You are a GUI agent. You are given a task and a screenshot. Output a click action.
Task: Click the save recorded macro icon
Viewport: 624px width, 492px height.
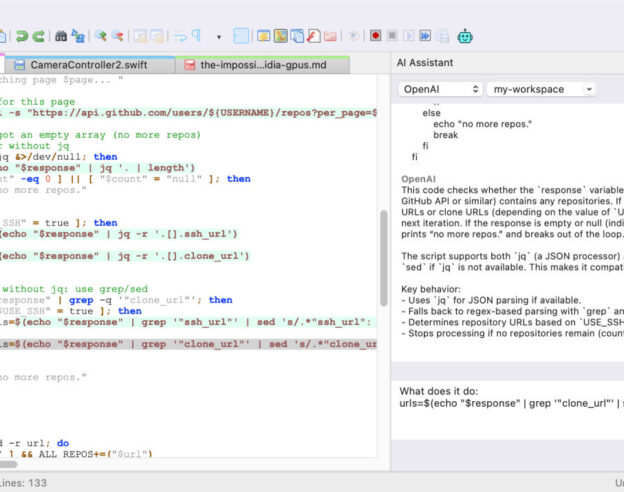(x=442, y=36)
